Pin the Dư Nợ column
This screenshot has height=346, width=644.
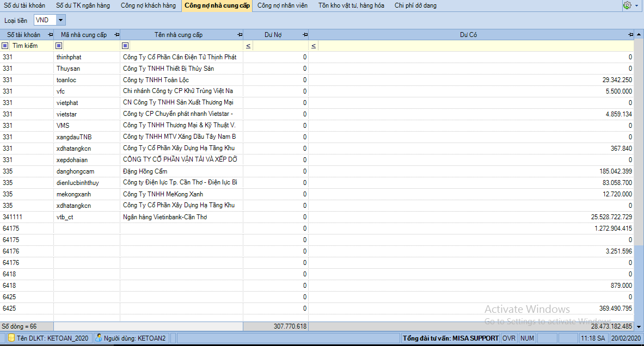[305, 35]
